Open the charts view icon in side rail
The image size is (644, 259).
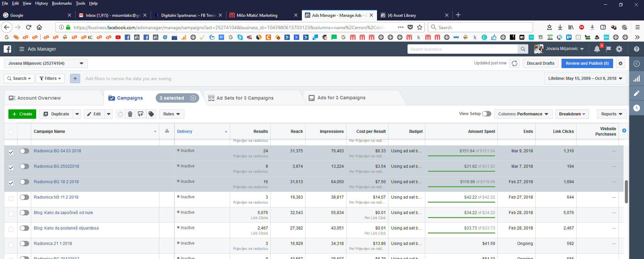coord(637,79)
